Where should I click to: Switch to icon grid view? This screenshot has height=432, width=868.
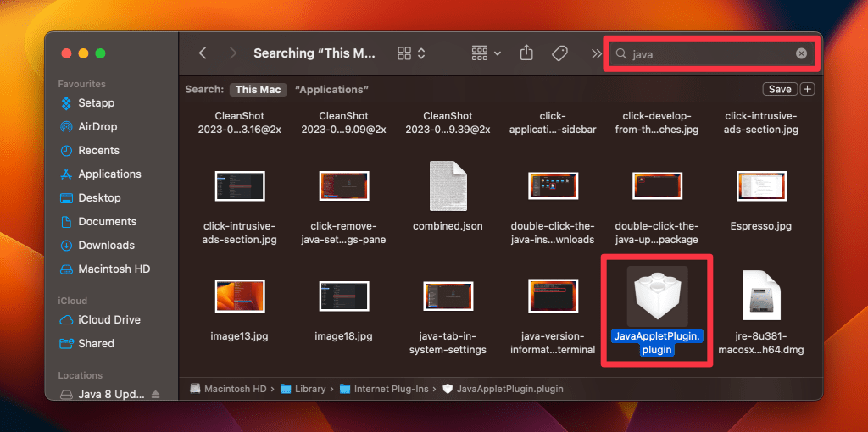(404, 53)
